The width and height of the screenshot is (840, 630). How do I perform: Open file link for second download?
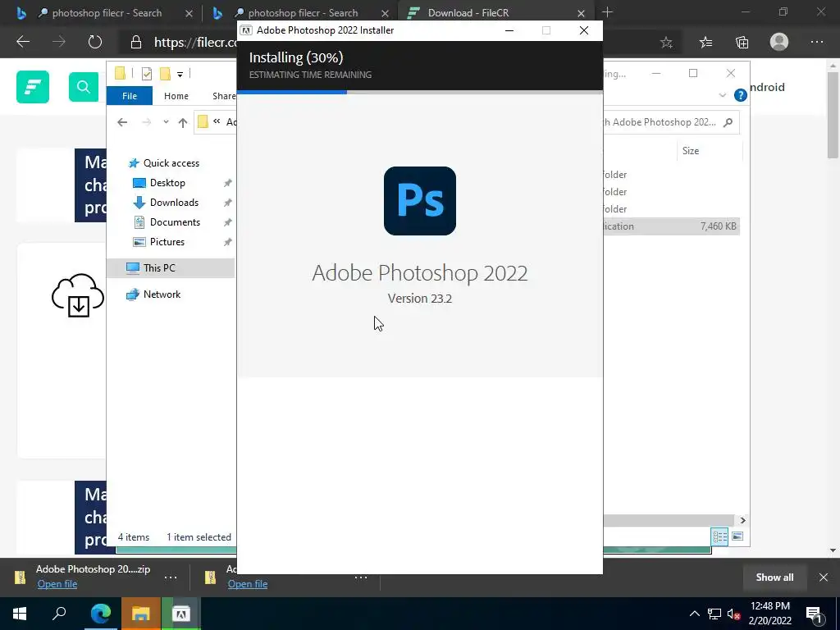[248, 584]
